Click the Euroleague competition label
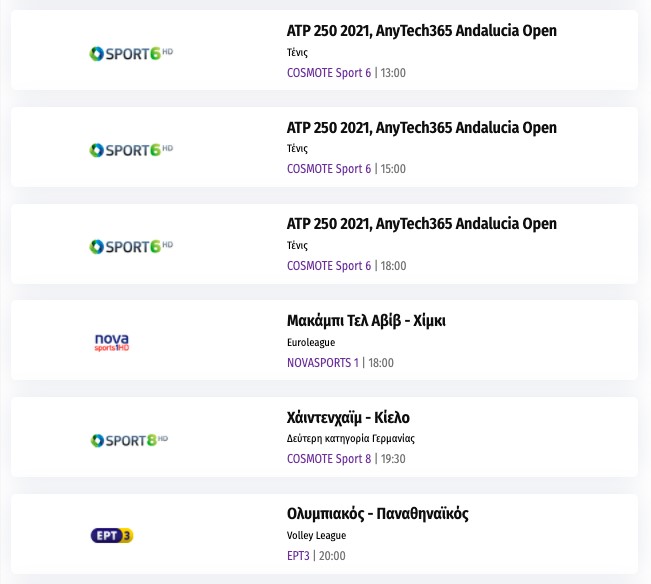The width and height of the screenshot is (651, 584). point(311,342)
